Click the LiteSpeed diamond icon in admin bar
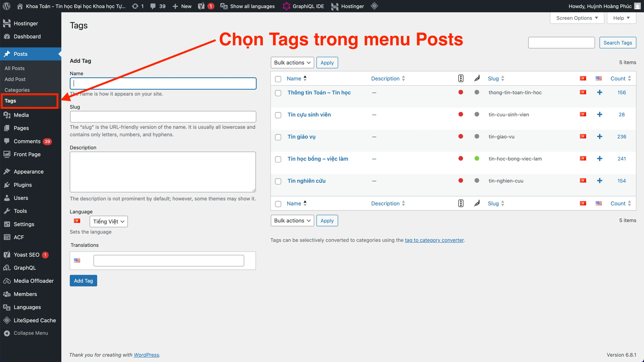The width and height of the screenshot is (644, 362). [374, 6]
